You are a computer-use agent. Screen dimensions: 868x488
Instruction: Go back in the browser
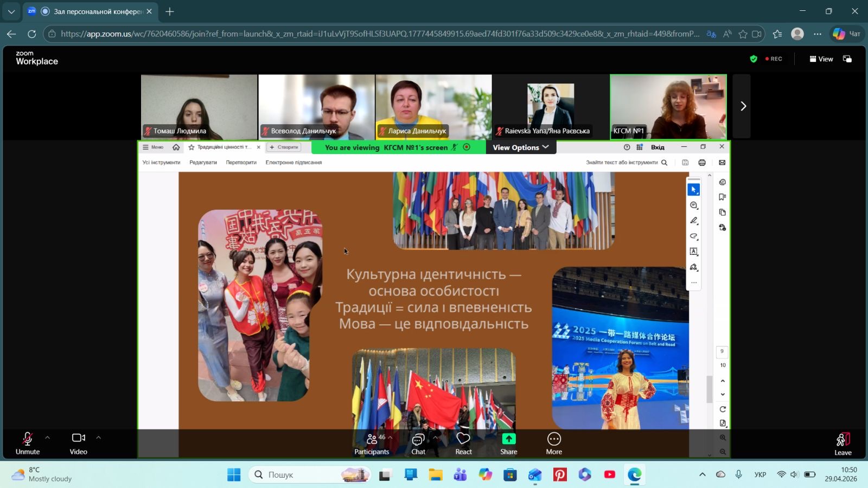pyautogui.click(x=11, y=34)
